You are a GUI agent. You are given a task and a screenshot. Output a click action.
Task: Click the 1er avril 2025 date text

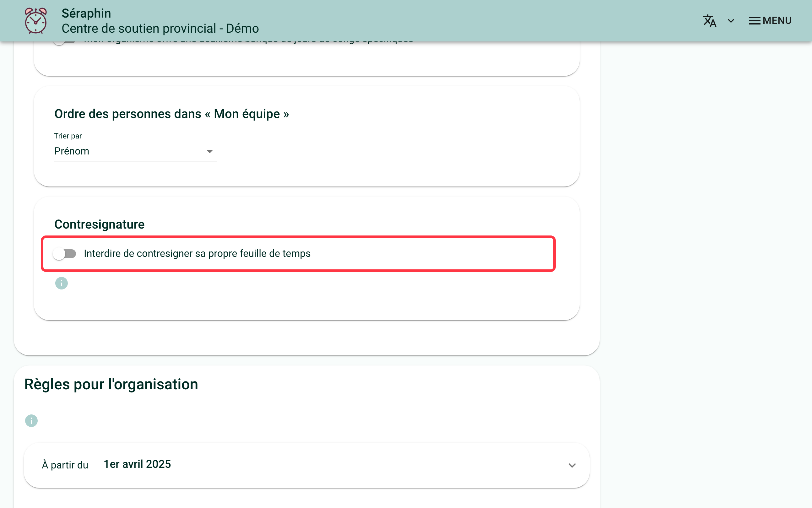137,464
